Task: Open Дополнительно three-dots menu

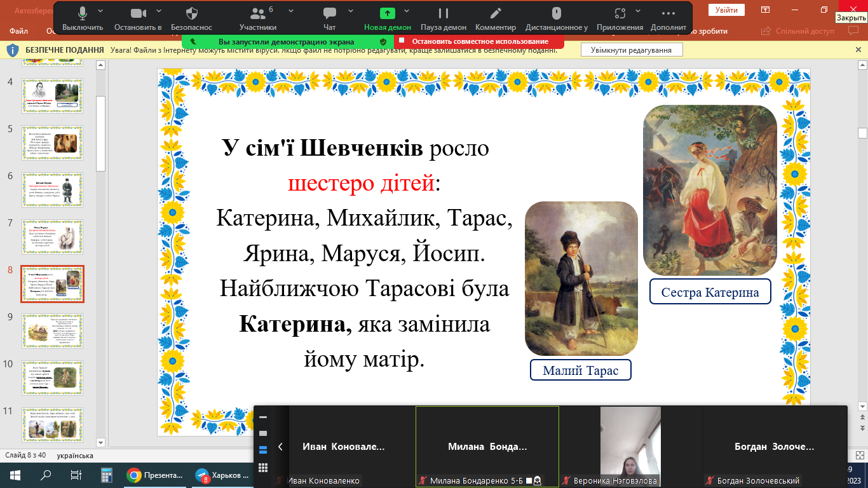Action: pyautogui.click(x=668, y=18)
